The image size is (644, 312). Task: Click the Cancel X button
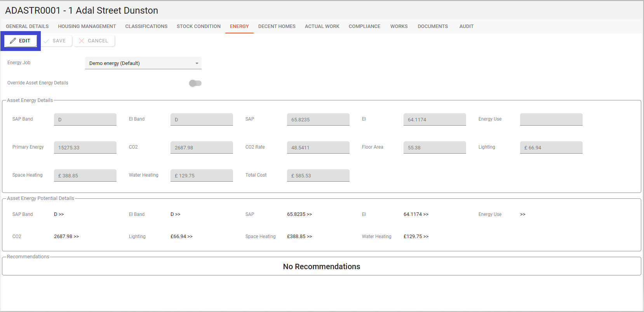click(94, 41)
